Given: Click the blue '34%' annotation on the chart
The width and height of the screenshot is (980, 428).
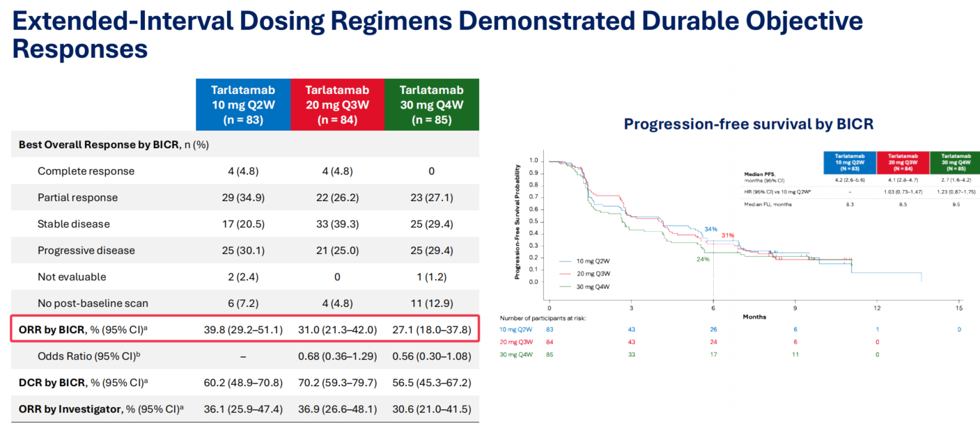Looking at the screenshot, I should [x=710, y=229].
